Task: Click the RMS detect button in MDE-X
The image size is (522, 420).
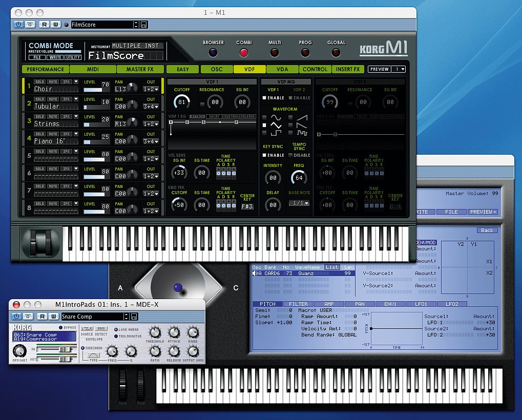Action: [x=101, y=328]
